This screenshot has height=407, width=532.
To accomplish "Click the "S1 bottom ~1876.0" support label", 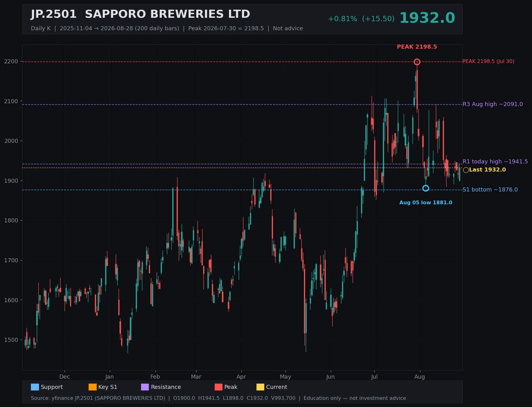I will point(490,190).
